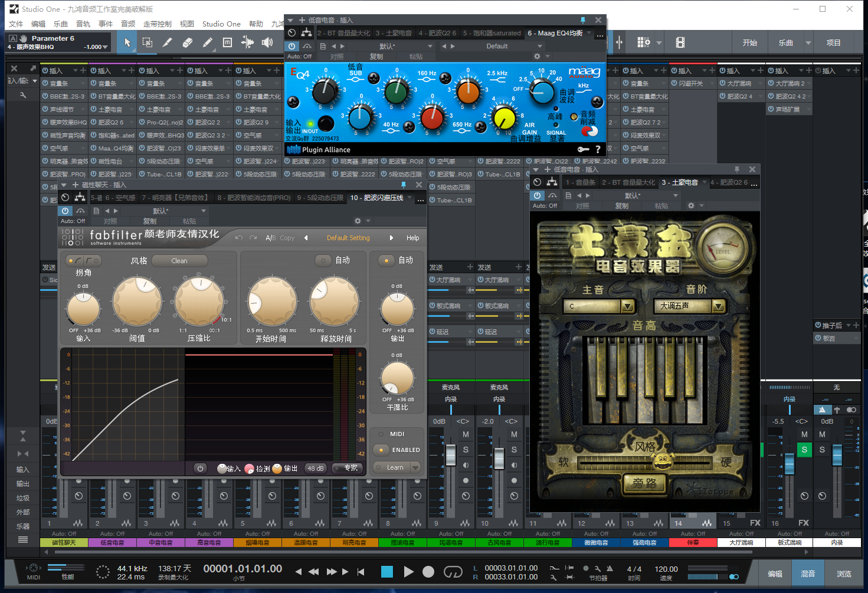Click the Record button in transport

428,572
